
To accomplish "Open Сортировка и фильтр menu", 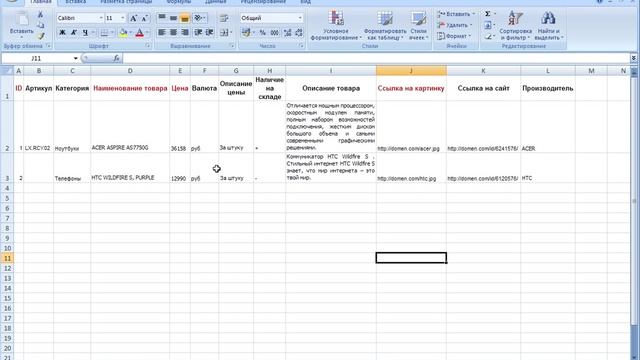I will pyautogui.click(x=516, y=25).
